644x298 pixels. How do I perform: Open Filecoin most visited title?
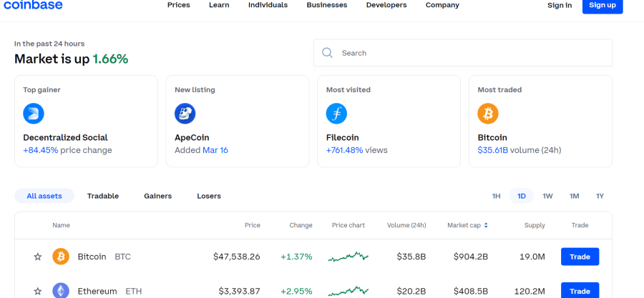pos(343,137)
